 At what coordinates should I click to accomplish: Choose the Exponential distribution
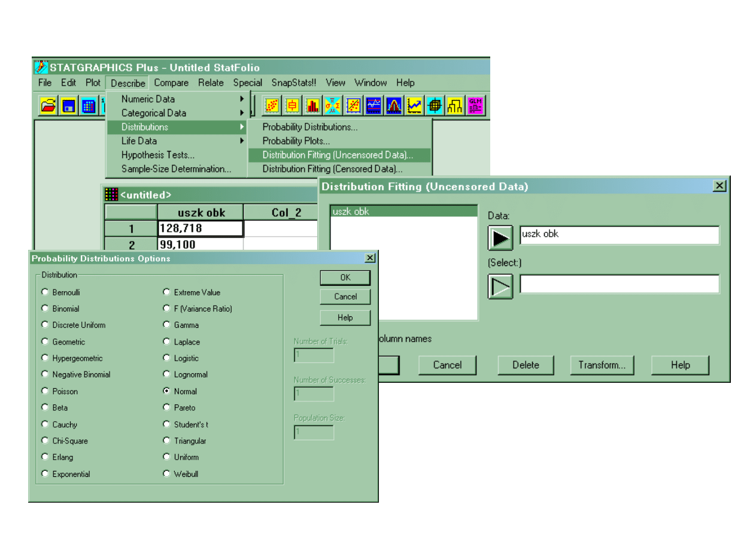point(45,474)
